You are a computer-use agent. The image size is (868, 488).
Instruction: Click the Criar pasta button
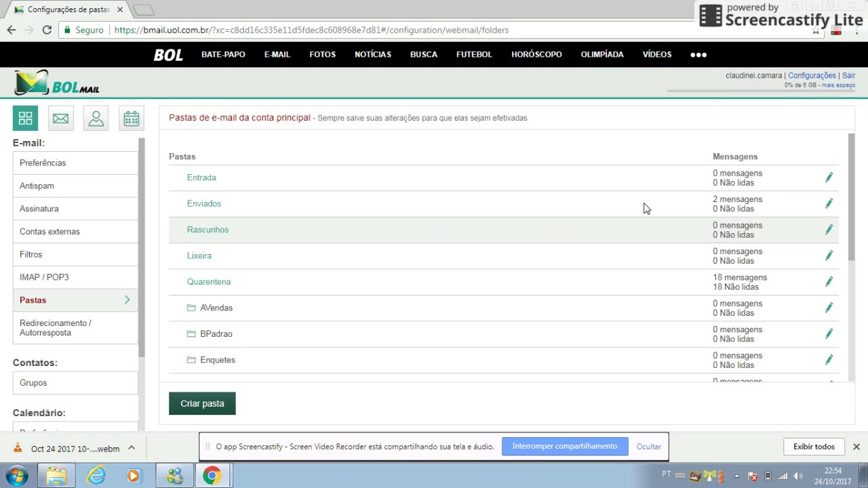(x=202, y=403)
